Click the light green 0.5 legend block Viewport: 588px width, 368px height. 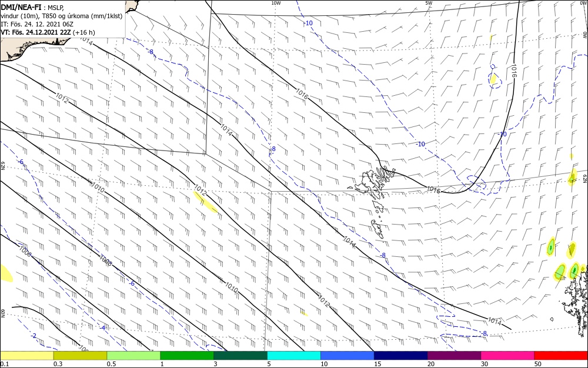pos(133,356)
